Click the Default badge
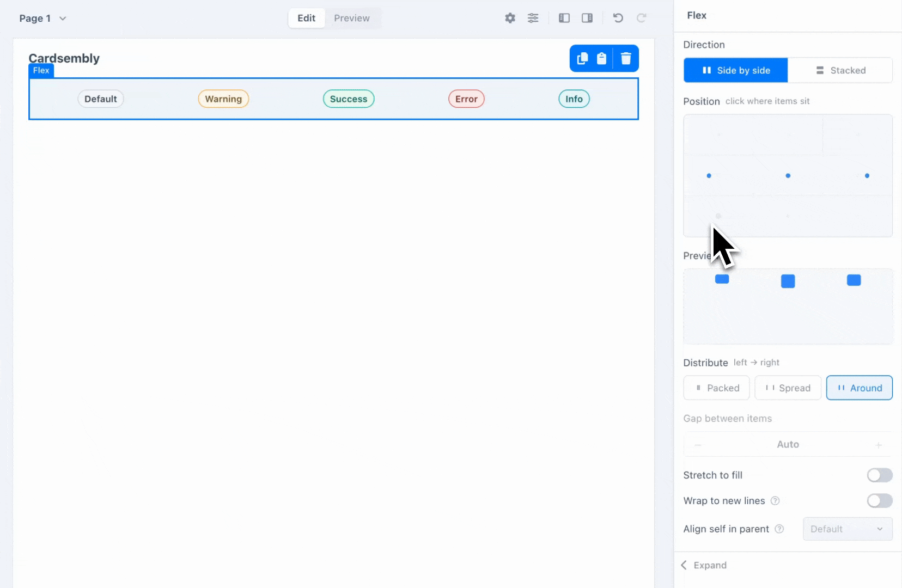This screenshot has height=588, width=902. tap(101, 99)
